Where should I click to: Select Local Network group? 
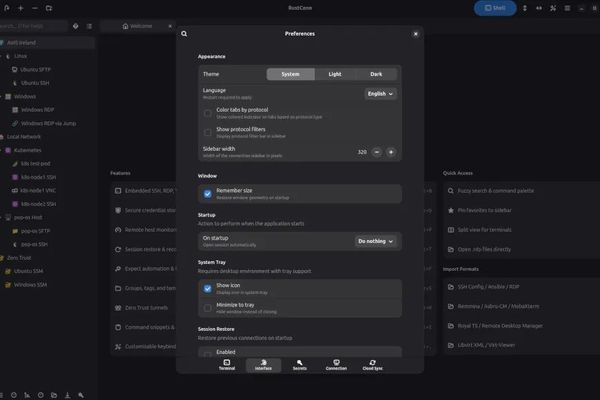24,137
